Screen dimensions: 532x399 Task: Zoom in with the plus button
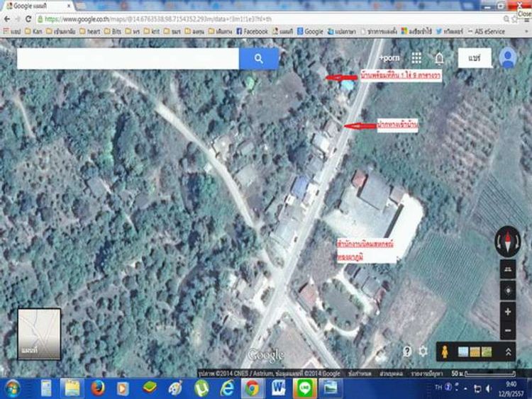tap(508, 312)
